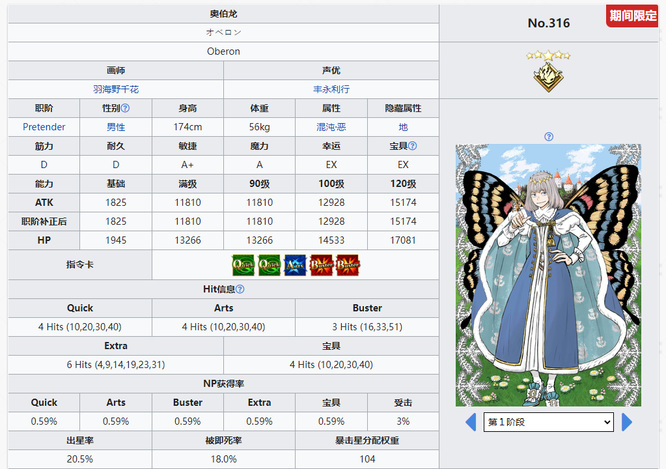Image resolution: width=666 pixels, height=469 pixels.
Task: Open the 地 hidden attribute link
Action: coord(403,127)
